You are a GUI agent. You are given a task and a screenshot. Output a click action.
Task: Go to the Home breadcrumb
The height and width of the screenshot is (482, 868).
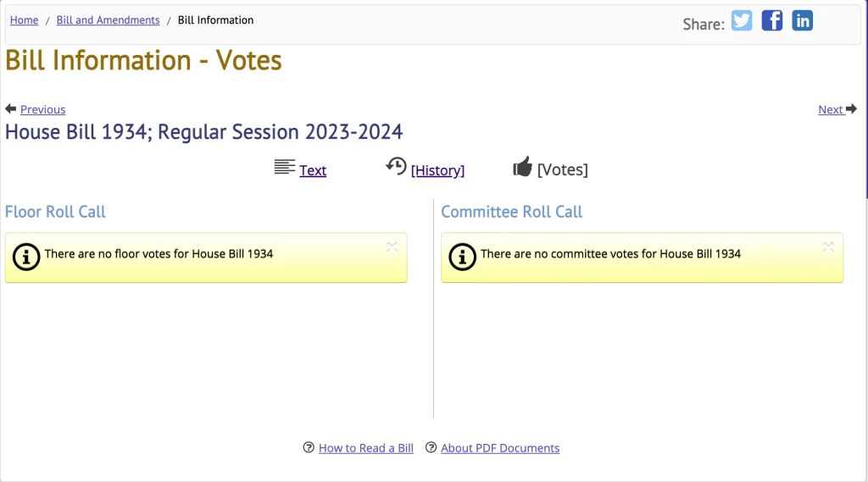24,20
